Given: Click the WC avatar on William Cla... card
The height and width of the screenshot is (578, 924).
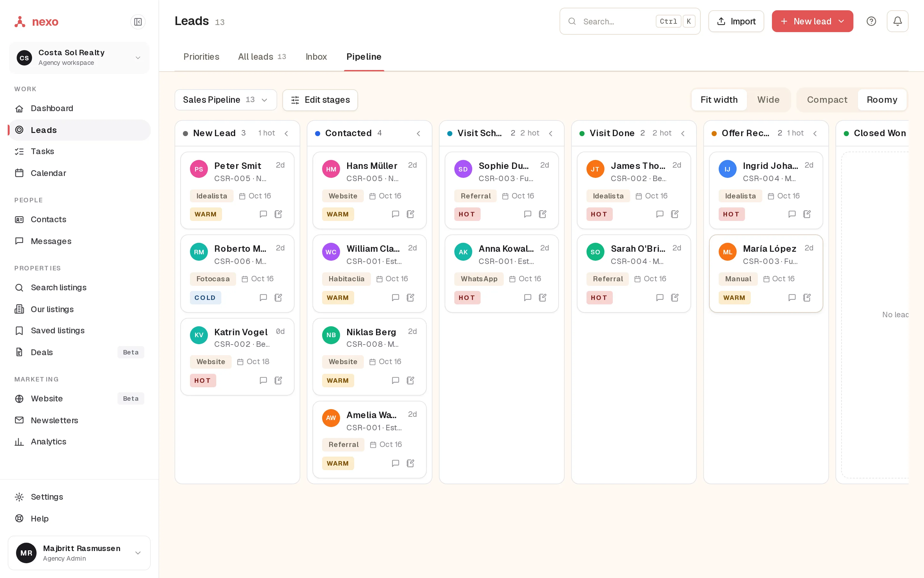Looking at the screenshot, I should (x=331, y=252).
